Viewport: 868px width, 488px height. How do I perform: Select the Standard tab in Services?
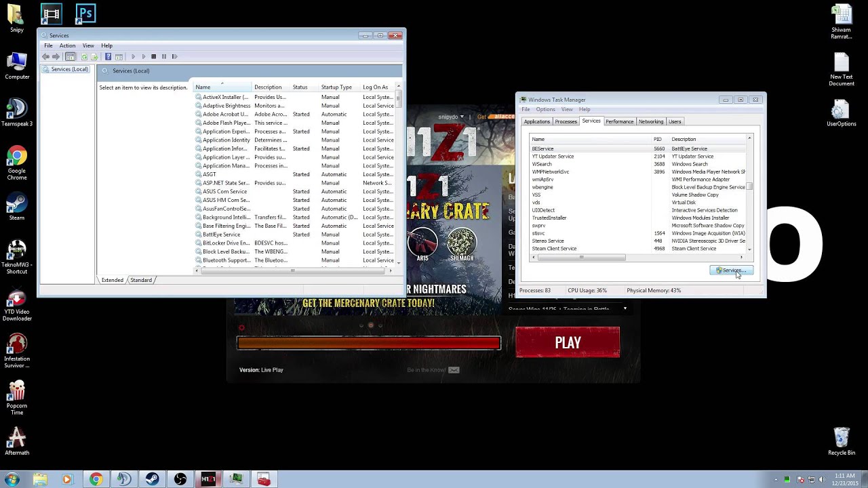(141, 280)
